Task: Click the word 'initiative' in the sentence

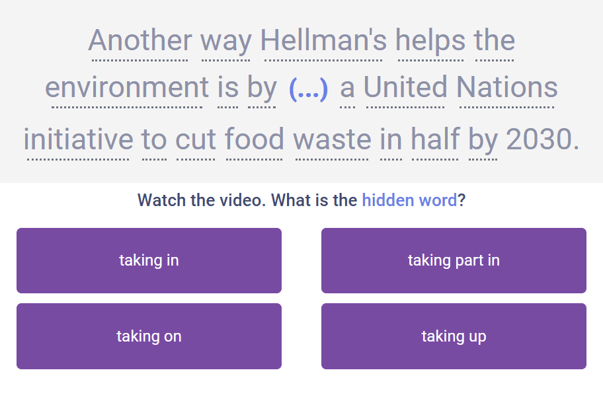Action: 78,140
